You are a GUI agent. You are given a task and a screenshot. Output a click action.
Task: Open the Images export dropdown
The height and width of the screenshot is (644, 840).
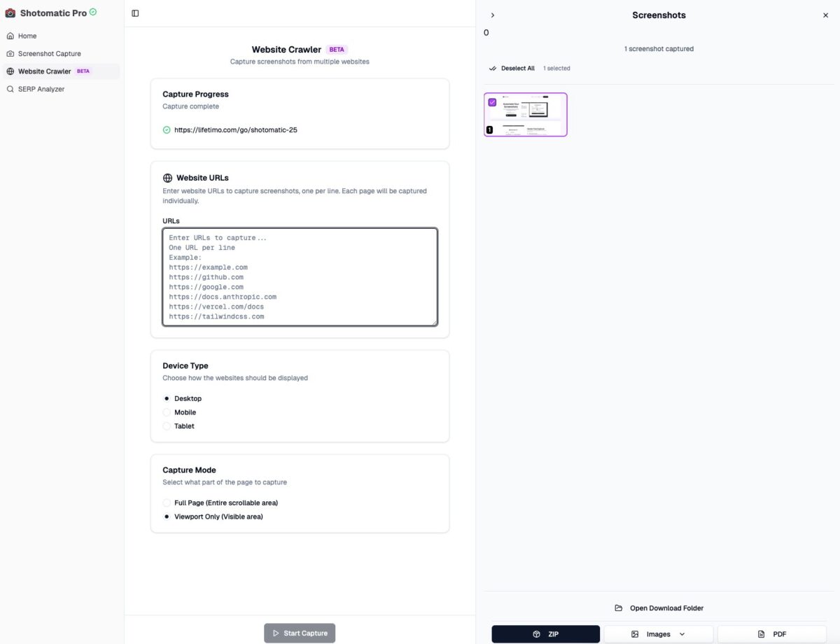(658, 634)
